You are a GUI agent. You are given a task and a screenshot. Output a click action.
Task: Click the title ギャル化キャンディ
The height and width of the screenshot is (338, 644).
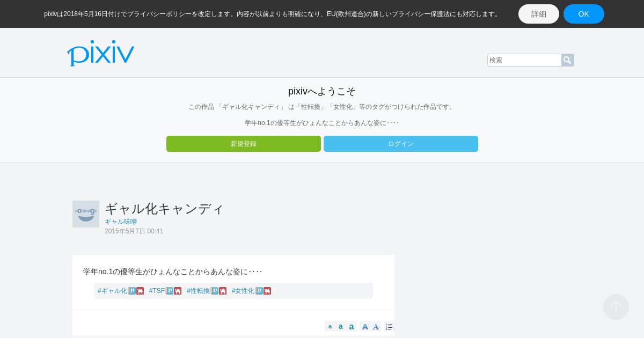164,208
